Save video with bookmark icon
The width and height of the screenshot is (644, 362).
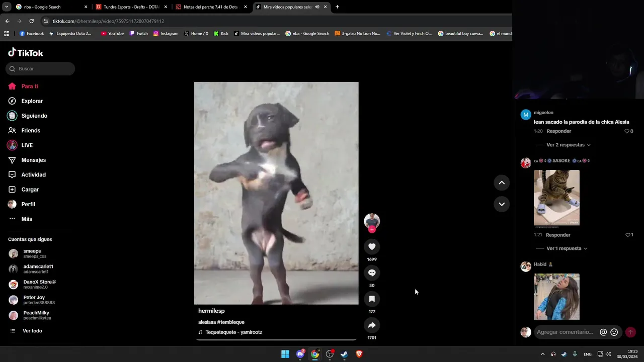point(372,299)
